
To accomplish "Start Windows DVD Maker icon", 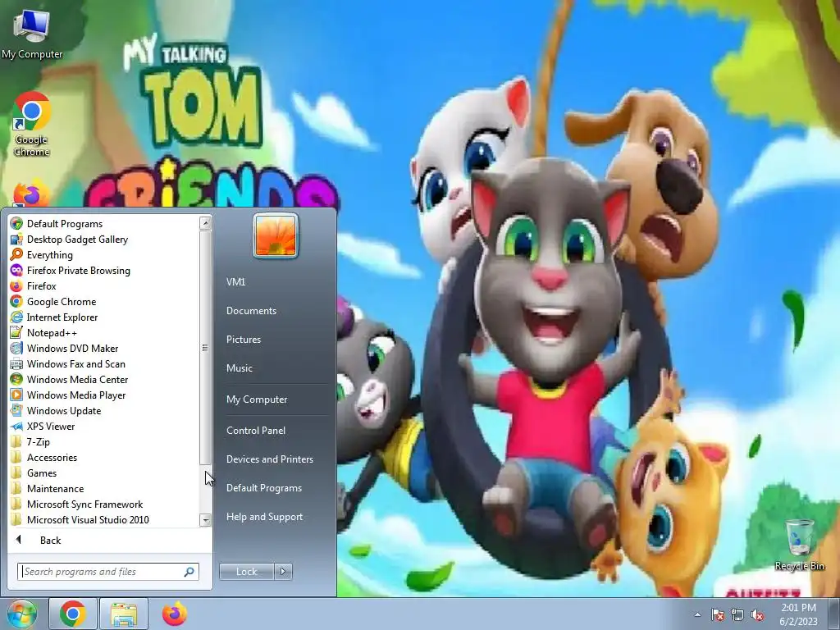I will 16,348.
